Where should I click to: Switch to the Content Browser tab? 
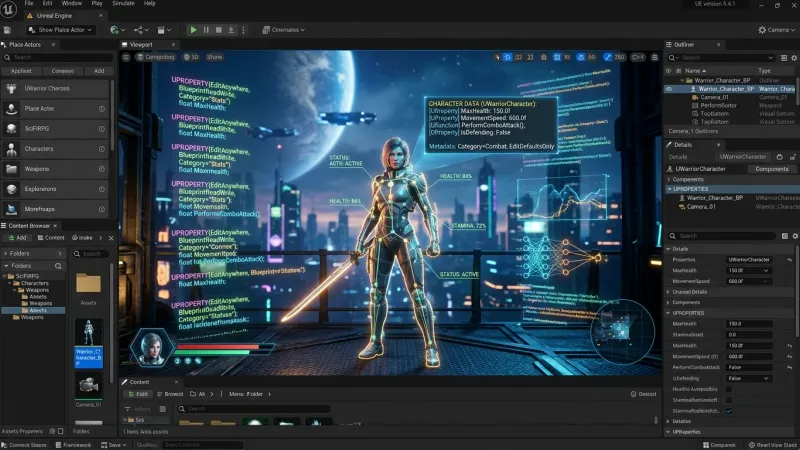[x=29, y=226]
